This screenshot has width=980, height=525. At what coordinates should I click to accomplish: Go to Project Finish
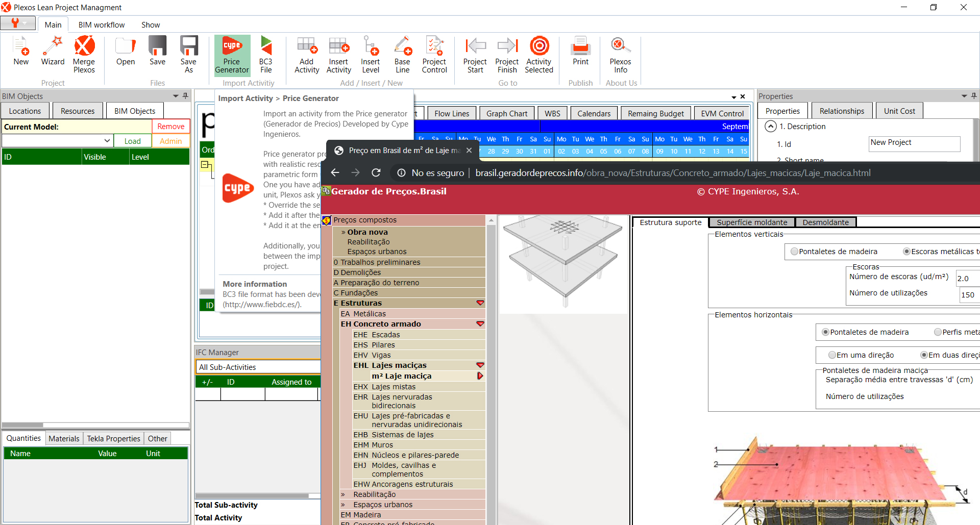(507, 55)
